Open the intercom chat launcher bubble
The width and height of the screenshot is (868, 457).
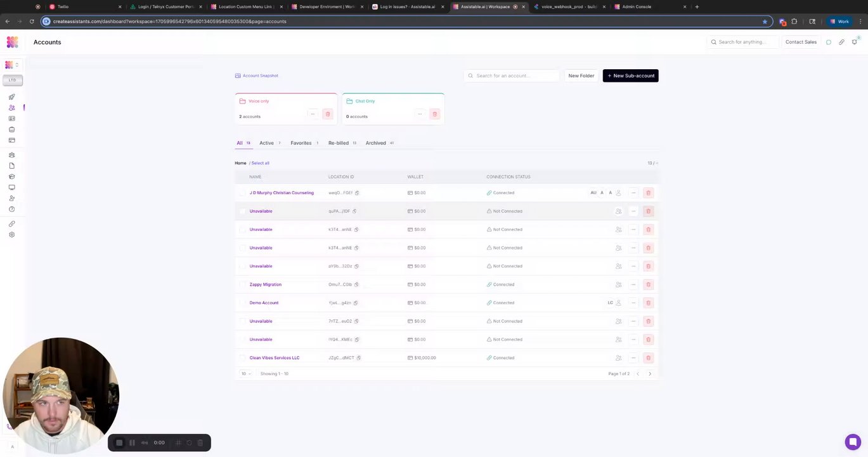pyautogui.click(x=853, y=442)
